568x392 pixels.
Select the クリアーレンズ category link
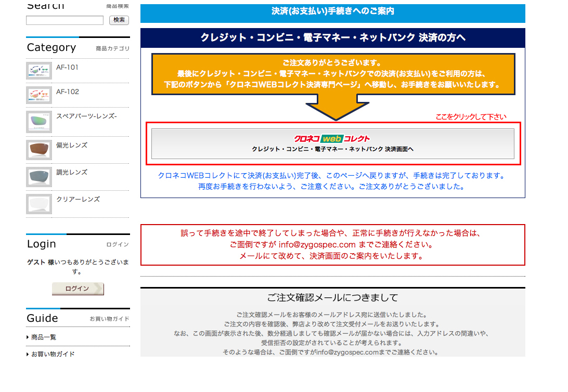(78, 200)
